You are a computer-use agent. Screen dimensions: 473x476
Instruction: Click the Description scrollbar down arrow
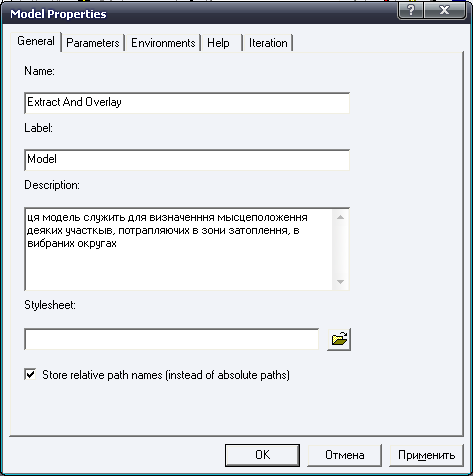click(x=340, y=282)
